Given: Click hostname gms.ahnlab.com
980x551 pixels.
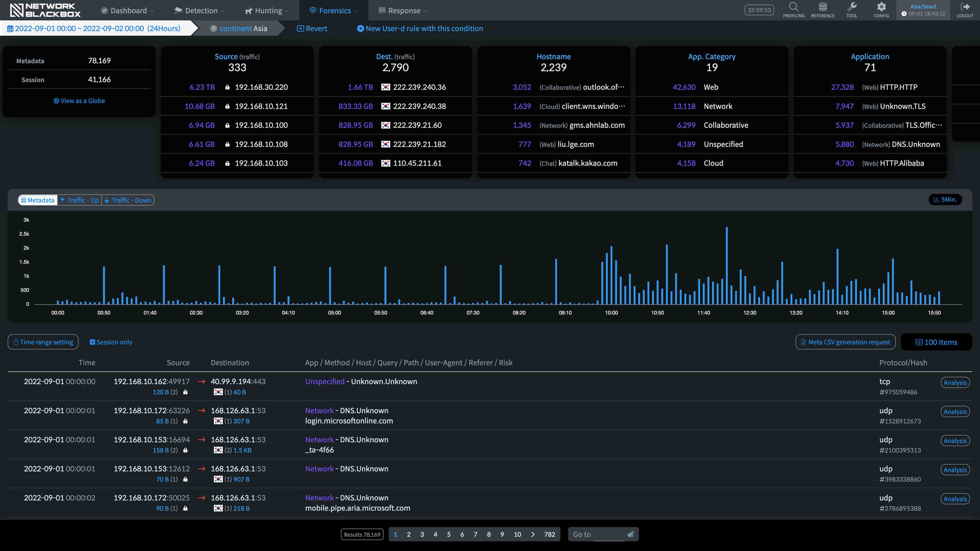Looking at the screenshot, I should (597, 125).
